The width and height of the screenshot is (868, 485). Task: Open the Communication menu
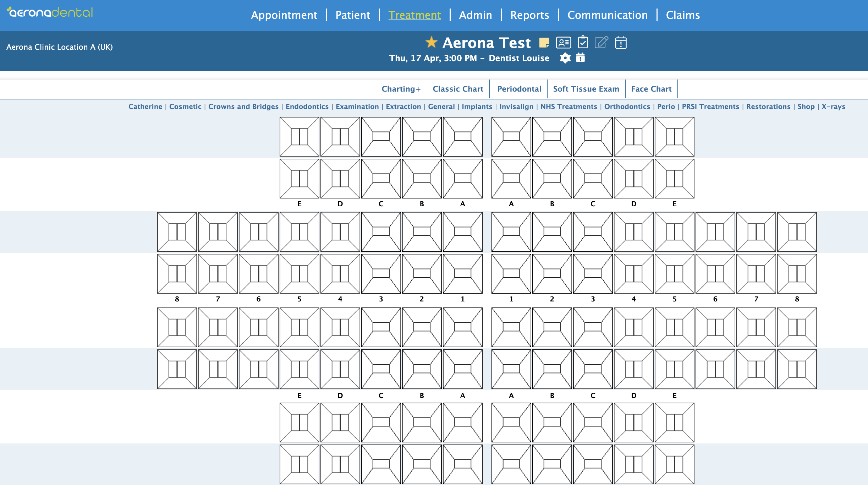[608, 15]
